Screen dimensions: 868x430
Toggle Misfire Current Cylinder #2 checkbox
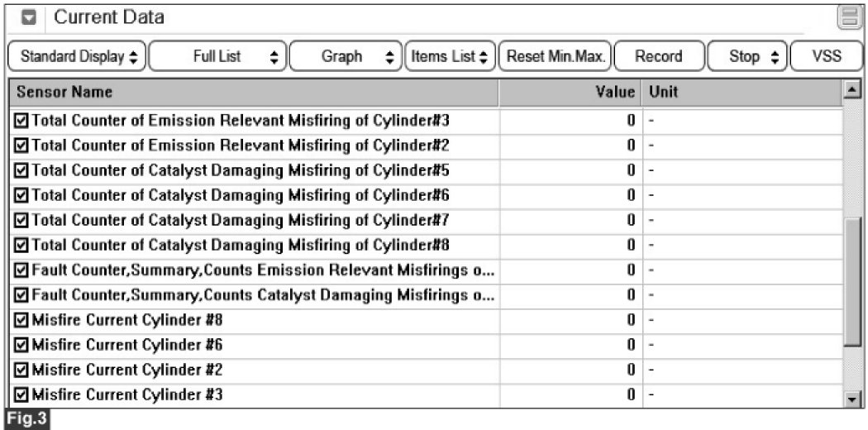click(22, 370)
